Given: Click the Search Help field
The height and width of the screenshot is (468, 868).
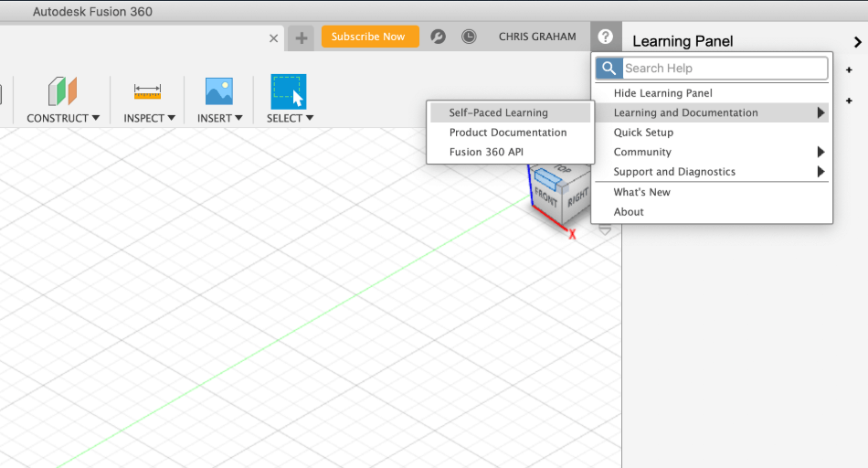Looking at the screenshot, I should [x=725, y=69].
